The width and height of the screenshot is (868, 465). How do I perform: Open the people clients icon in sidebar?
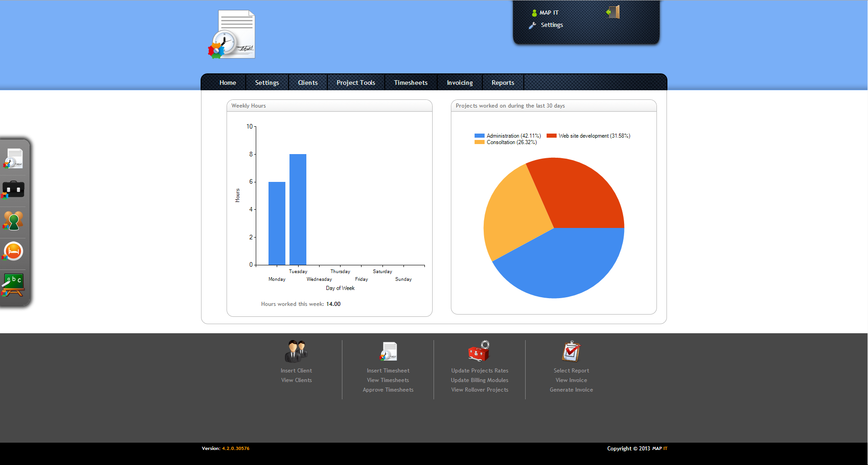click(x=13, y=221)
